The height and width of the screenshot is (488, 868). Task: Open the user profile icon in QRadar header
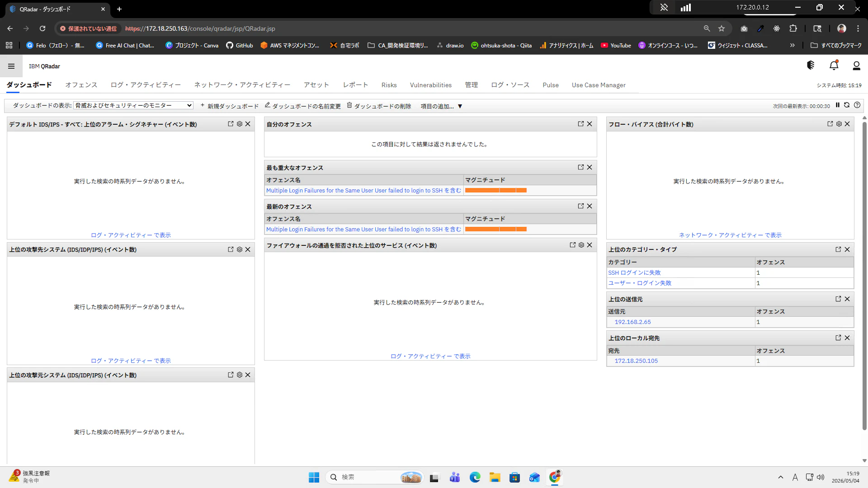(x=856, y=66)
